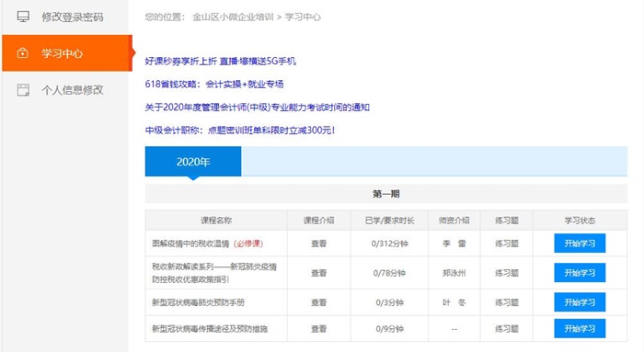View intro for 图解疫情中的税收温情
Screen dimensions: 644x352
pyautogui.click(x=318, y=244)
